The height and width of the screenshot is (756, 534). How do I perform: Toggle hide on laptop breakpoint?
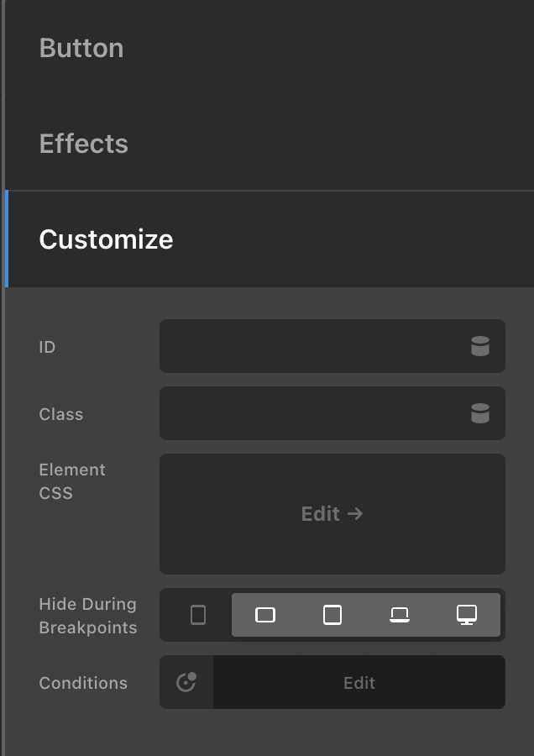click(400, 615)
